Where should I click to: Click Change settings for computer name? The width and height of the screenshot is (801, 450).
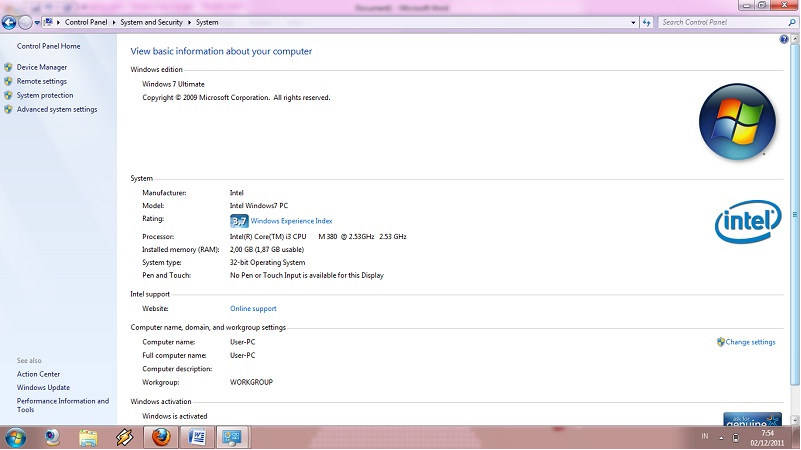click(750, 342)
